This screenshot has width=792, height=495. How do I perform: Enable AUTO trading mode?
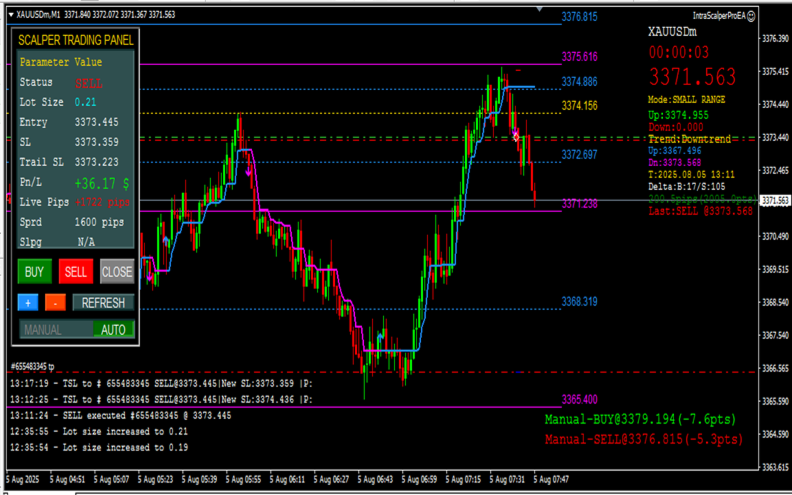[113, 330]
